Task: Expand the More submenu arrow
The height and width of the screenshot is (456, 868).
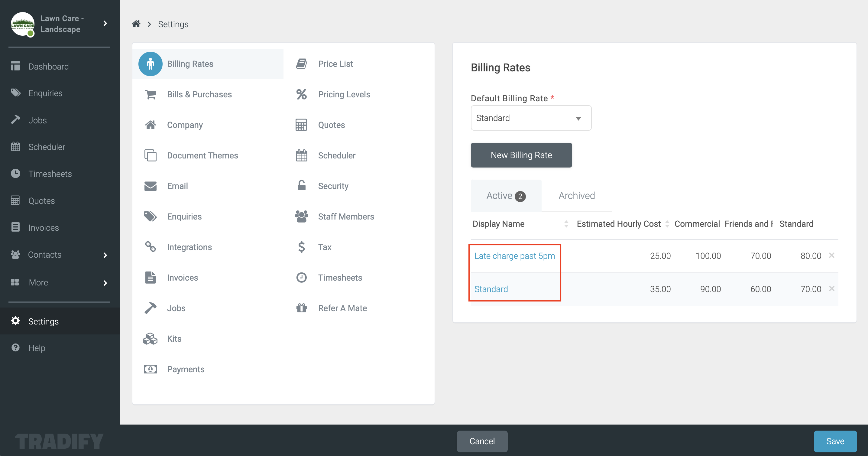Action: pyautogui.click(x=105, y=283)
